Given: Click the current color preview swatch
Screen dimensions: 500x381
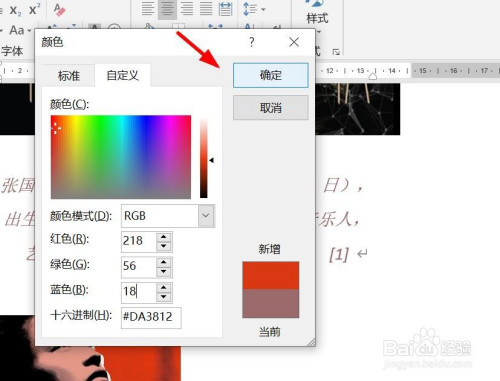Looking at the screenshot, I should [x=271, y=303].
